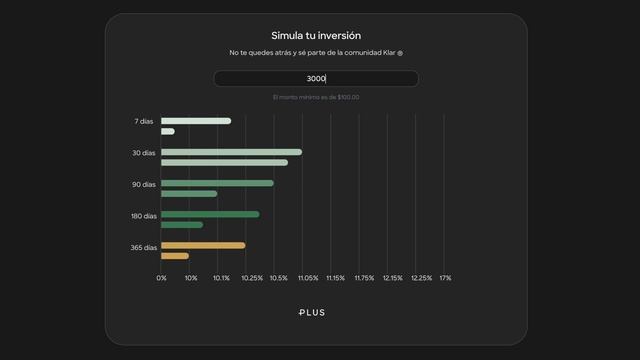Image resolution: width=640 pixels, height=360 pixels.
Task: Click the 'Simula tu inversión' heading
Action: 316,36
